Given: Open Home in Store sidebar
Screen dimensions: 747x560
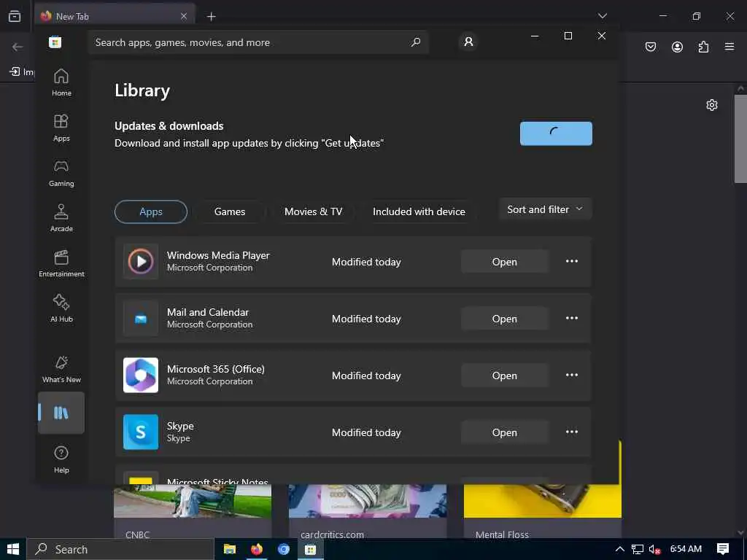Looking at the screenshot, I should click(x=61, y=83).
